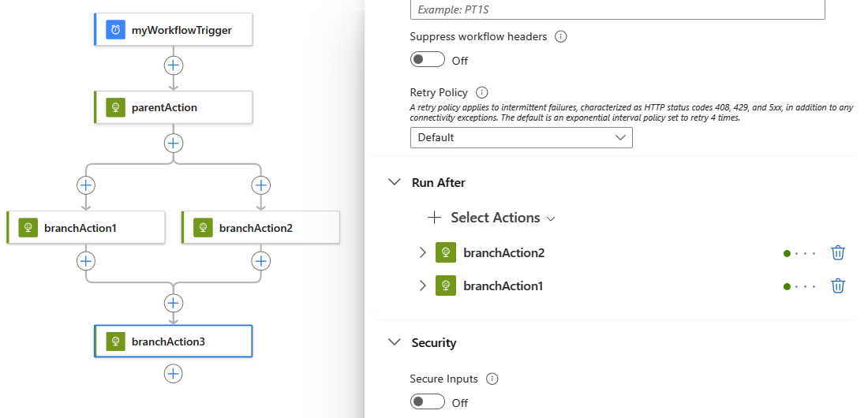Open the Retry Policy dropdown
Screen dimensions: 868x418
[x=521, y=138]
